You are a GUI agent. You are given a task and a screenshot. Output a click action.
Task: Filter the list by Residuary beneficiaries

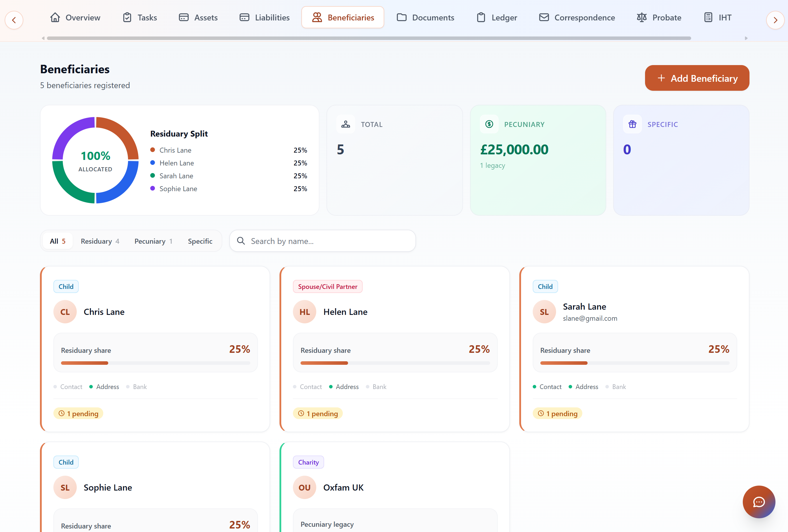[100, 241]
